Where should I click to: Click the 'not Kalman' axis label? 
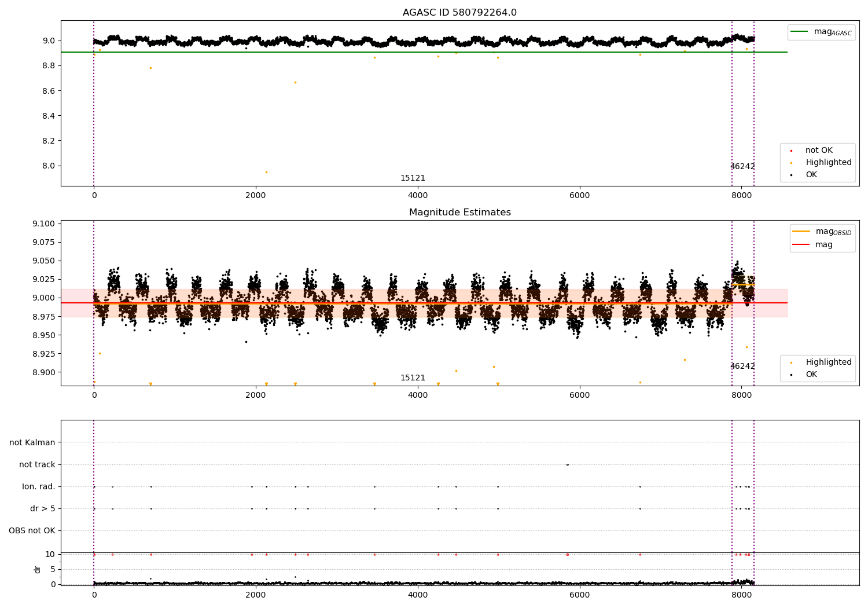[32, 442]
